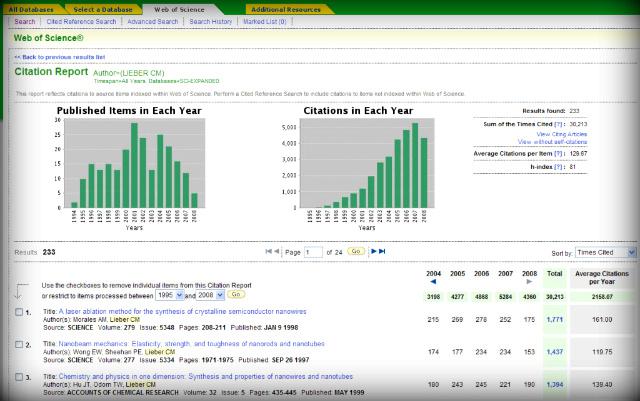This screenshot has height=401, width=640.
Task: Click the 2007 column header
Action: point(505,274)
